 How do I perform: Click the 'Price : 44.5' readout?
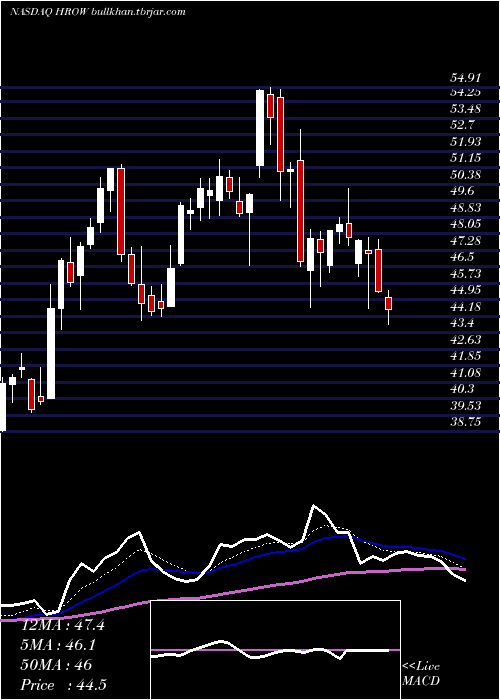(64, 685)
